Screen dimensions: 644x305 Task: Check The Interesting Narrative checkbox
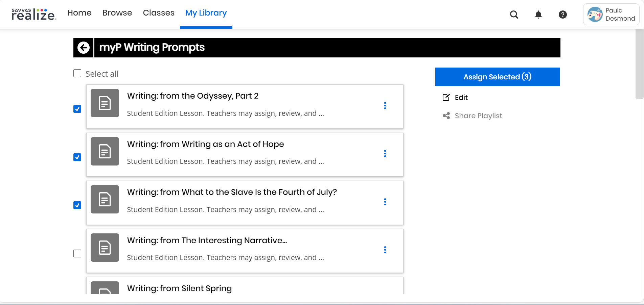(x=77, y=253)
